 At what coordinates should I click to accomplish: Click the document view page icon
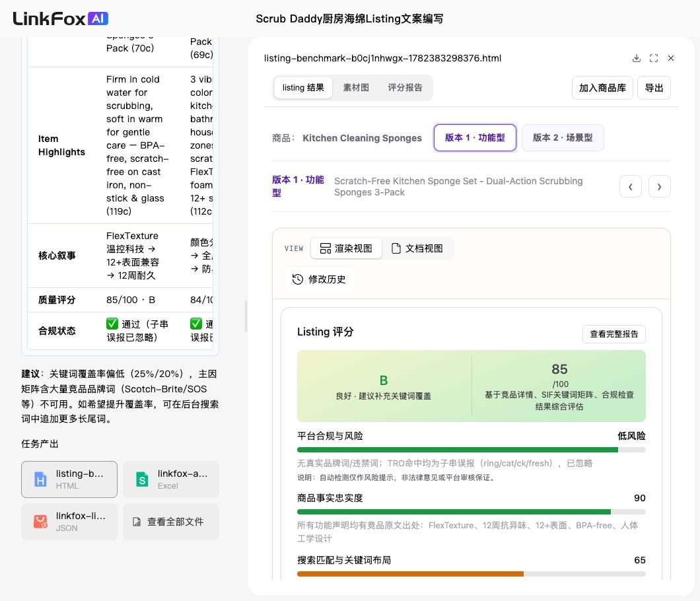pyautogui.click(x=396, y=248)
